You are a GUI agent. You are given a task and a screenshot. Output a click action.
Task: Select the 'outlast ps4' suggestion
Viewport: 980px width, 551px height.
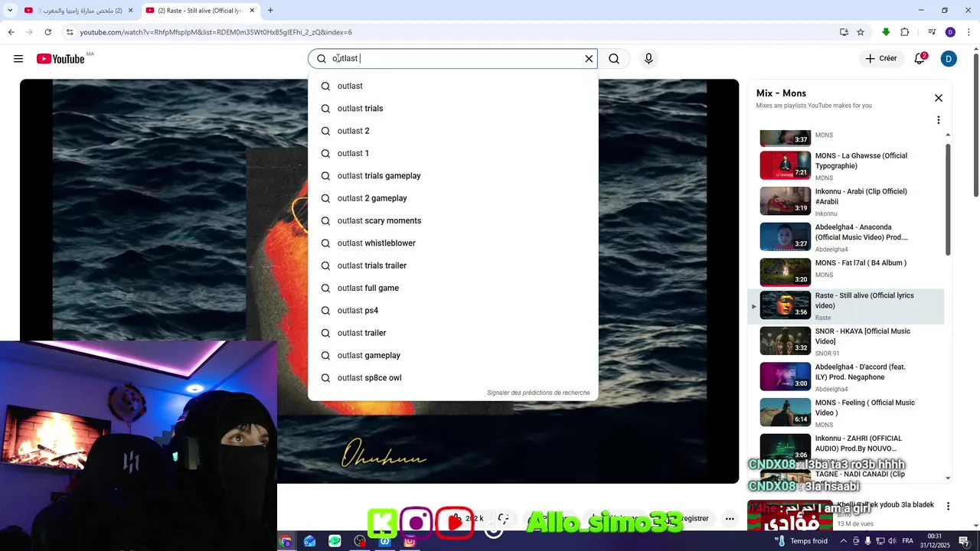point(452,311)
